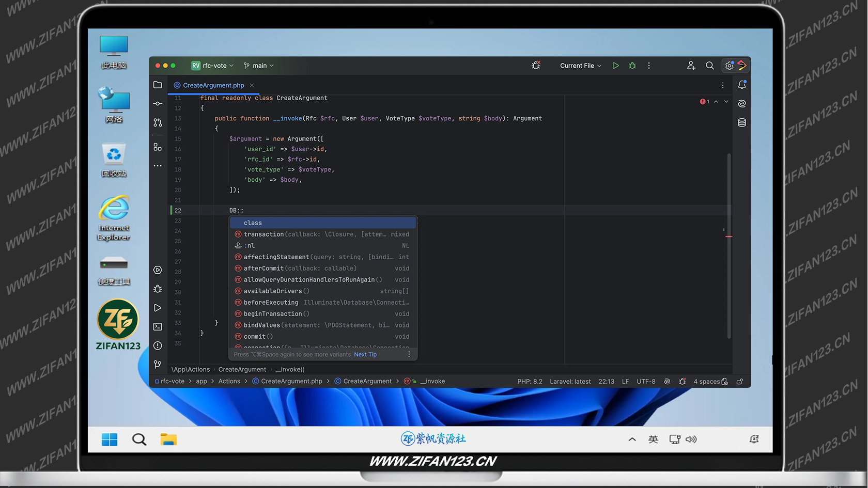Open the Terminal tool window

point(158,326)
